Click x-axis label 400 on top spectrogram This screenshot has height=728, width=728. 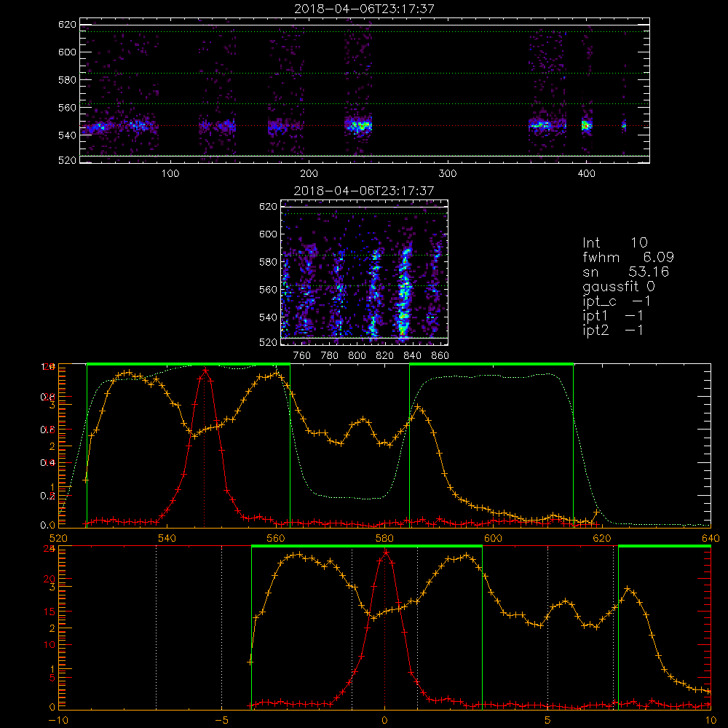click(586, 174)
